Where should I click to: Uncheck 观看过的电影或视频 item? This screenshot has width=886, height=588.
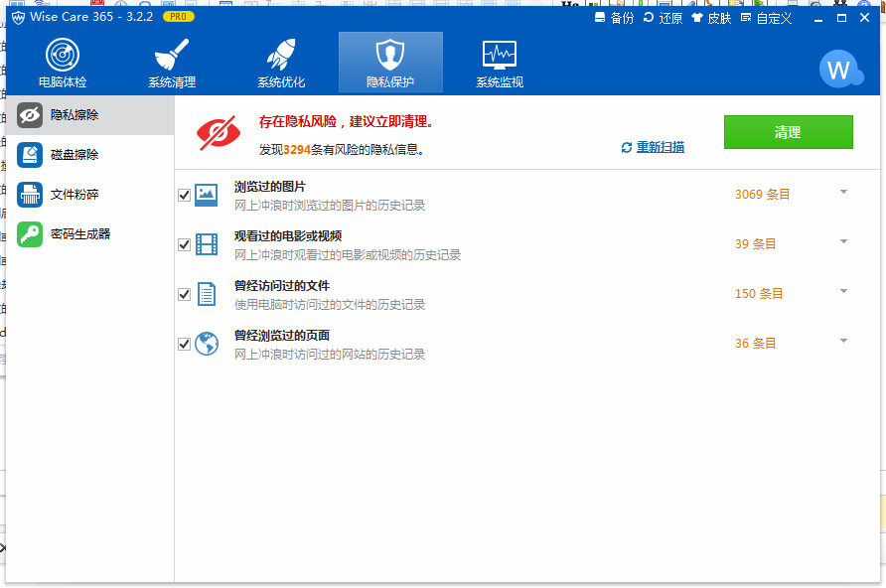point(184,244)
